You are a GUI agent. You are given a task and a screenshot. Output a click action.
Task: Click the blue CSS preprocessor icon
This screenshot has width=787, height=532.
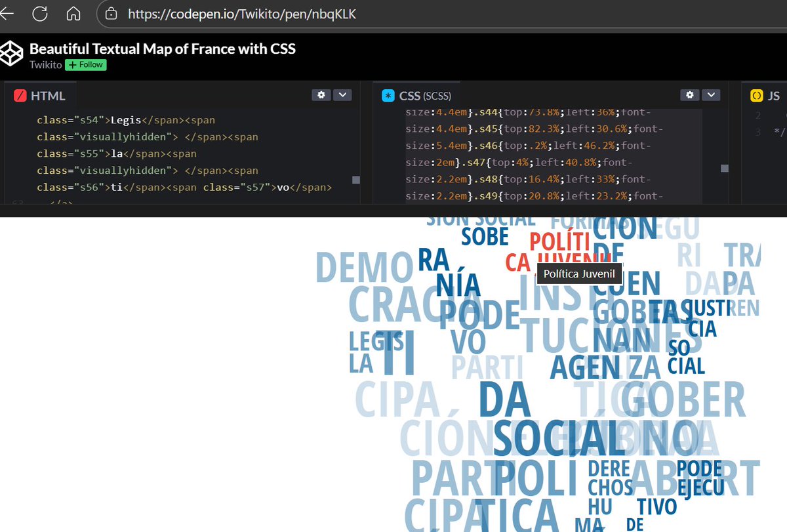pyautogui.click(x=387, y=95)
